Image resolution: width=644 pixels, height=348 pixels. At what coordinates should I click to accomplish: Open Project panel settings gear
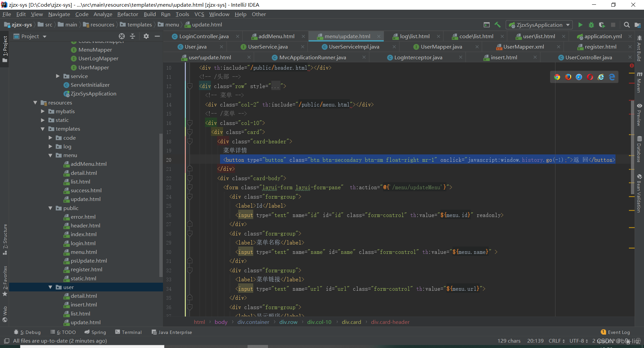[146, 36]
